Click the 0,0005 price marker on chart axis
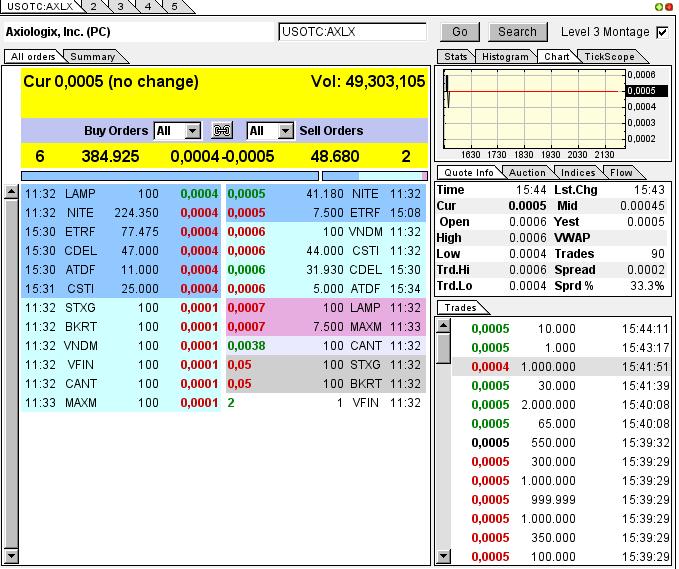 click(x=647, y=91)
